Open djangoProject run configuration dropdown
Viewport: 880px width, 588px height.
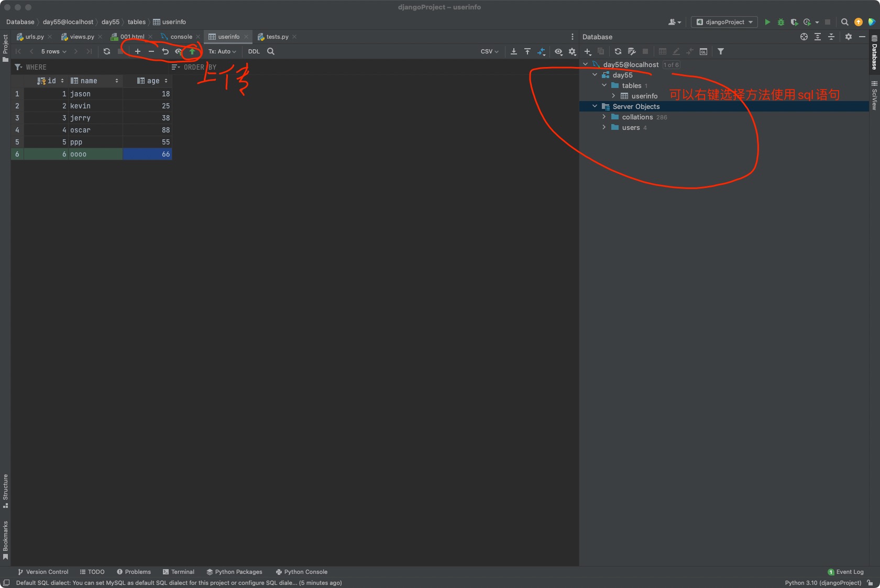(724, 22)
